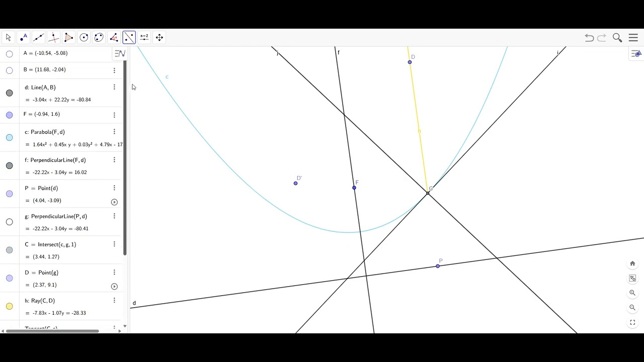
Task: Select the Move arrow tool
Action: point(8,37)
